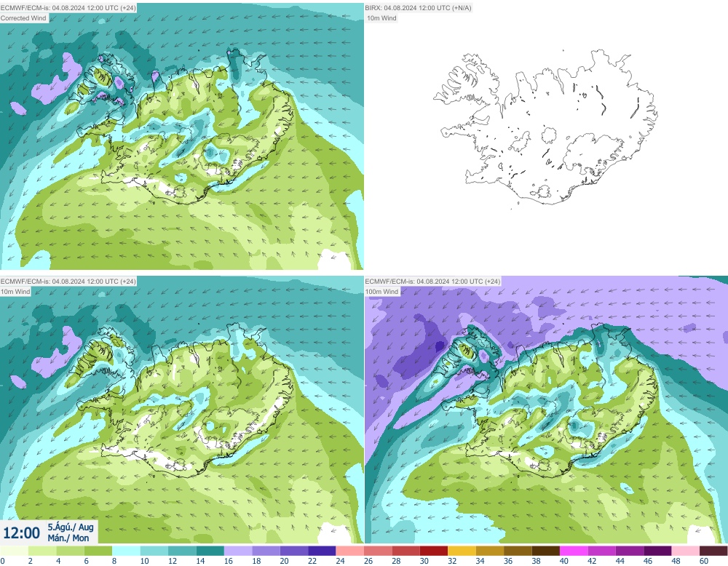The image size is (728, 566).
Task: Select the dark gold 34–36 legend swatch
Action: [x=490, y=551]
